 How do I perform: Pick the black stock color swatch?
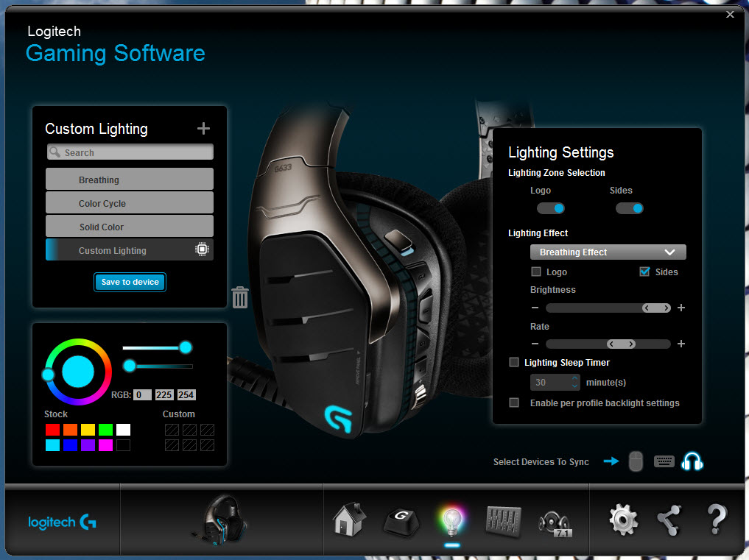coord(123,445)
